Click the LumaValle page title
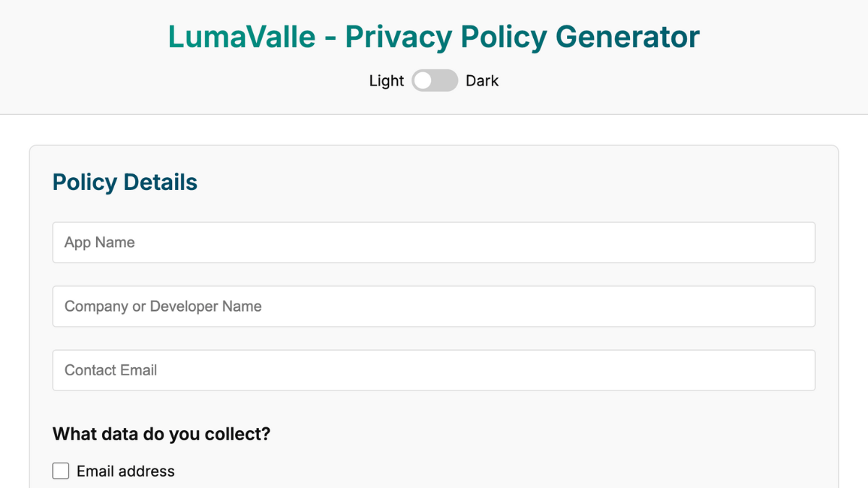 (x=242, y=37)
